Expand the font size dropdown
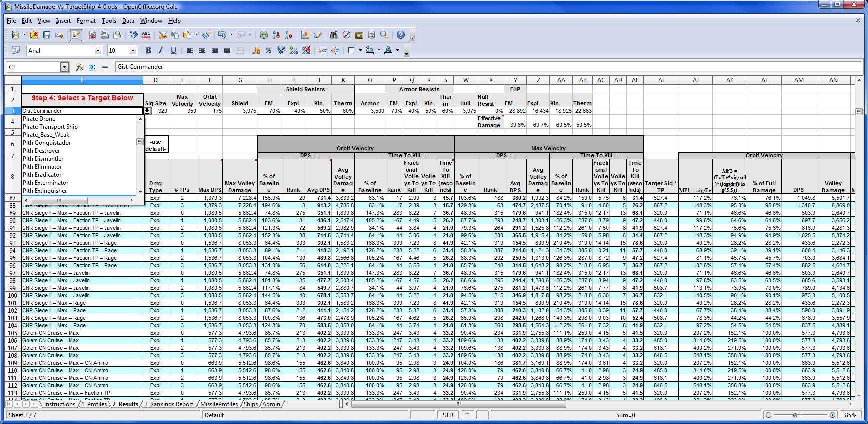 [x=133, y=50]
